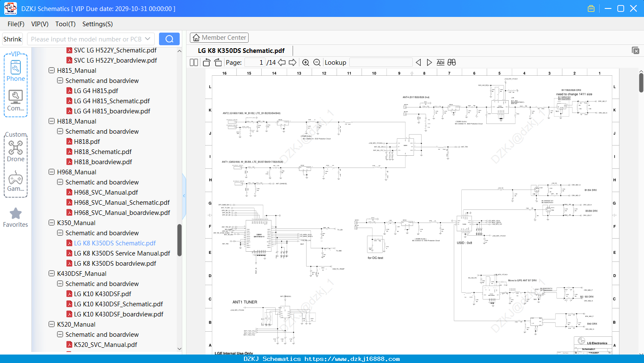Open H818_boardview.pdf file

pos(103,162)
